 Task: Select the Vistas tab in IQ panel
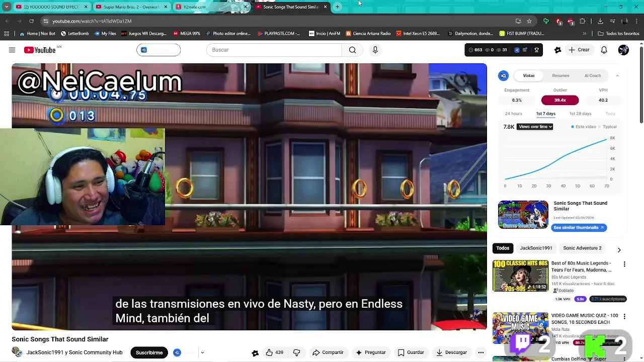[529, 75]
